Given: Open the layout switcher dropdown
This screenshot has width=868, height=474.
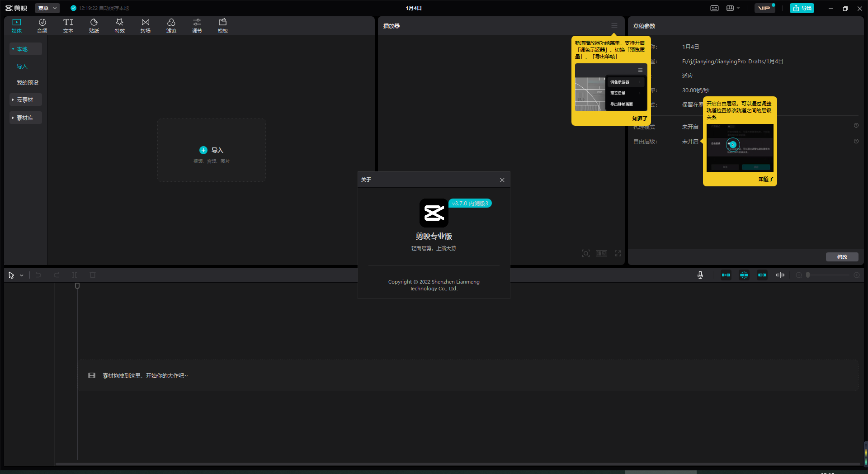Looking at the screenshot, I should tap(733, 8).
